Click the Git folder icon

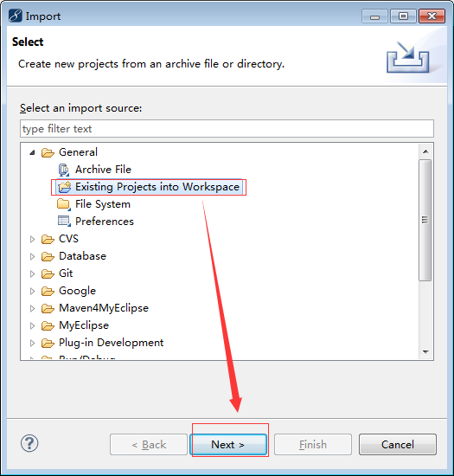point(48,273)
